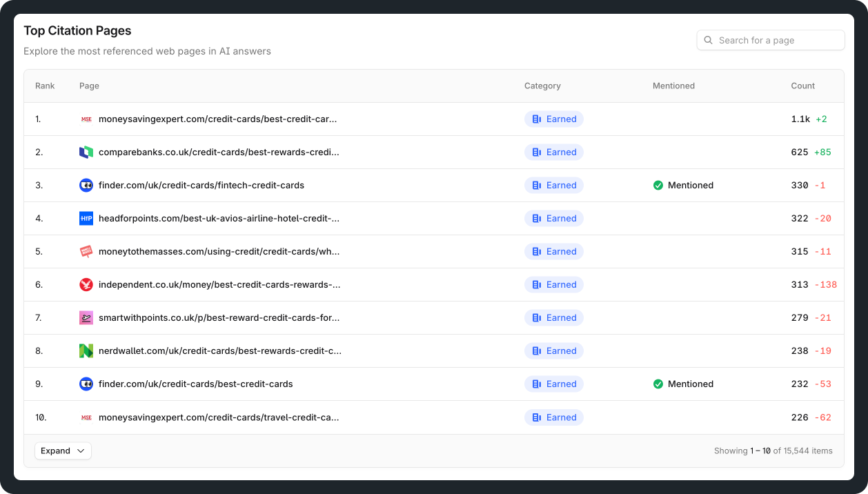This screenshot has width=868, height=494.
Task: Click the count change +85
Action: [x=822, y=152]
